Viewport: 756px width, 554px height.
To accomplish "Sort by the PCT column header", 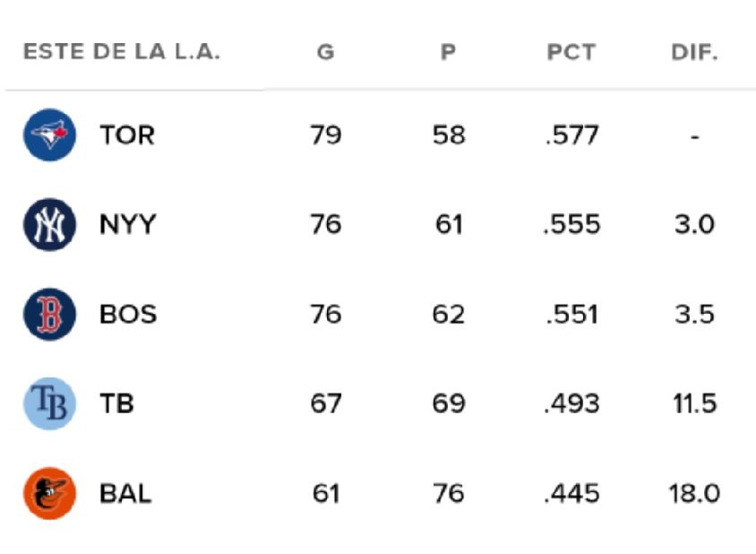I will pos(571,52).
